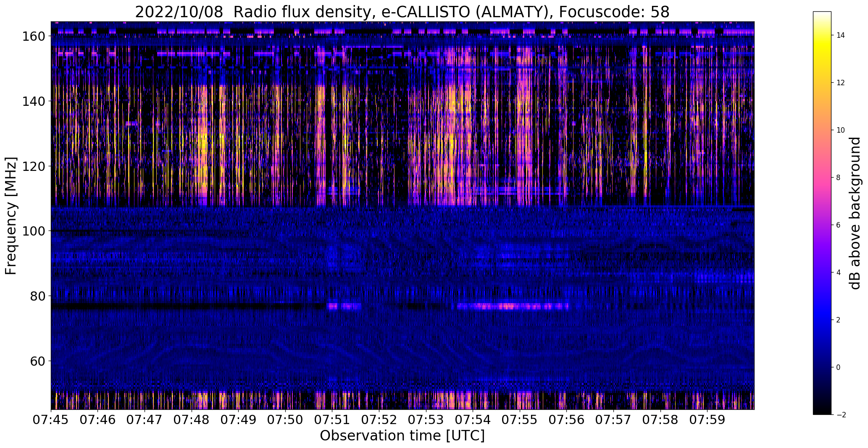The image size is (868, 448).
Task: Click the 'Observation time [UTC]' axis label
Action: coord(402,436)
